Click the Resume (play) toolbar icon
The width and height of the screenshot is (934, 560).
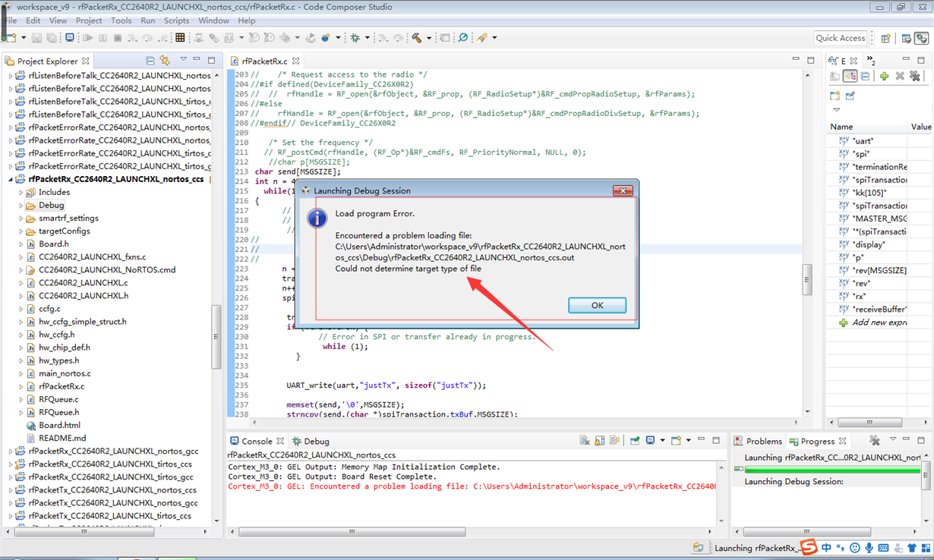88,38
